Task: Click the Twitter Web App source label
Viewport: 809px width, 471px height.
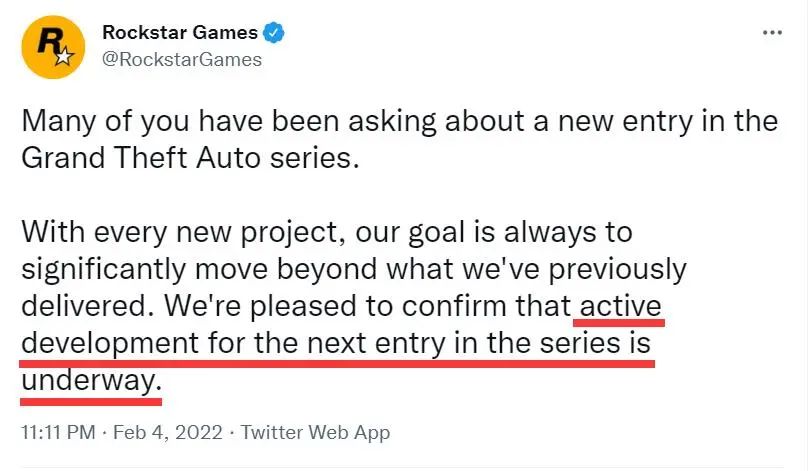Action: pos(315,433)
